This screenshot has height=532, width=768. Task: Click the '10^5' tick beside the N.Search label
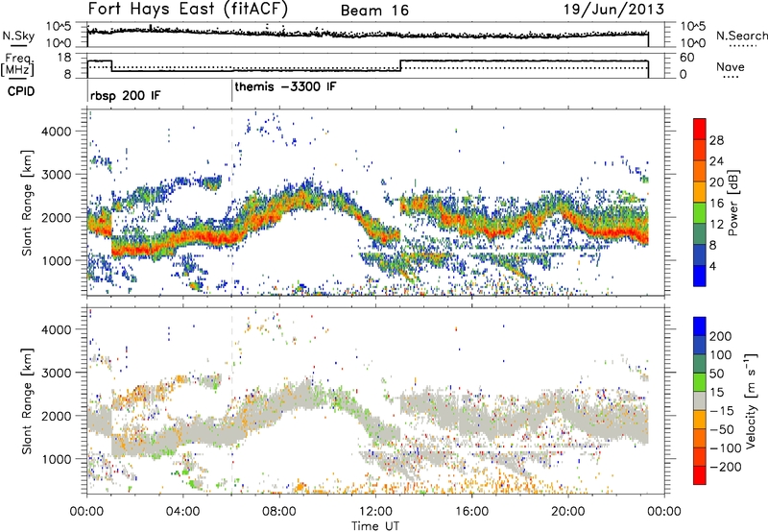click(693, 26)
